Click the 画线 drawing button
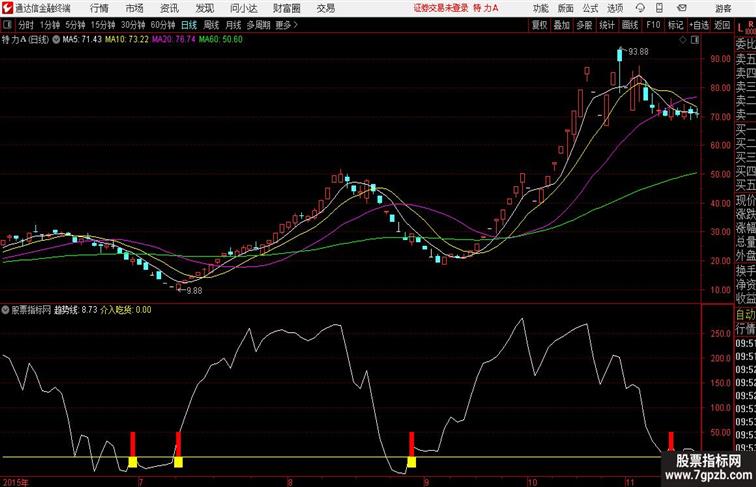This screenshot has width=756, height=487. pos(630,25)
